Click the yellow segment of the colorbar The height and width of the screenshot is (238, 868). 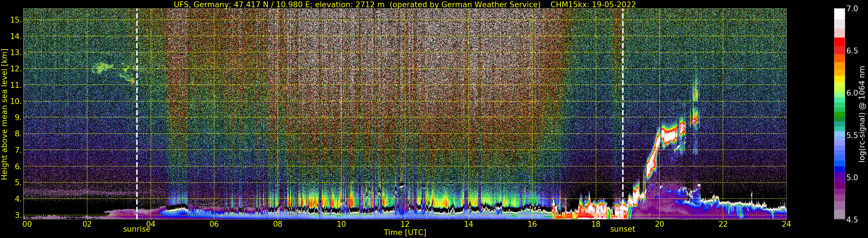(x=839, y=79)
